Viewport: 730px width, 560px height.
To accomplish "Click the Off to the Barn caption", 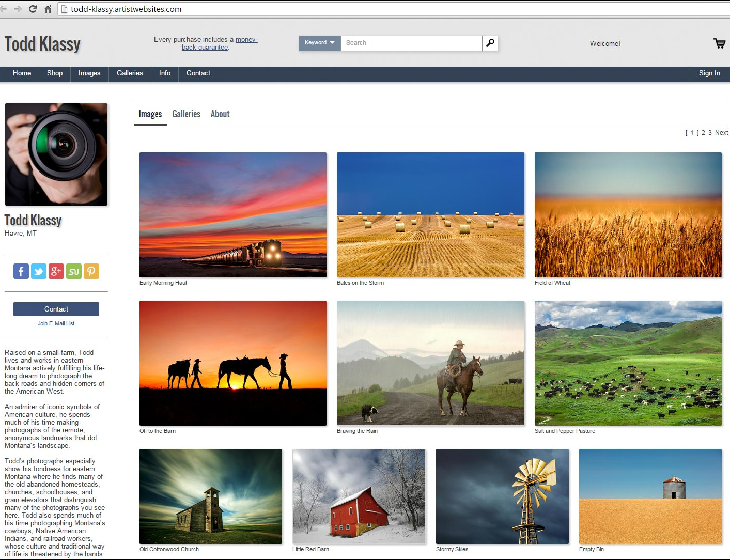I will click(x=158, y=431).
